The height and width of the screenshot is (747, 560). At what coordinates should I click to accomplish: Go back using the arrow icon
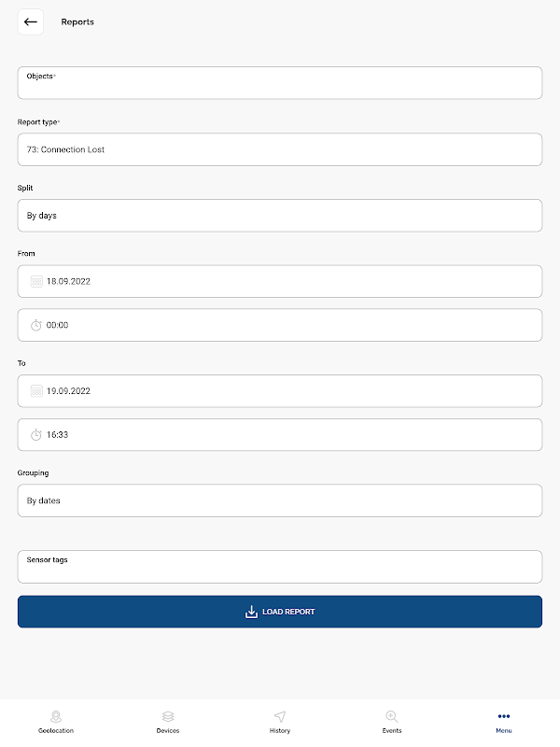click(x=31, y=21)
